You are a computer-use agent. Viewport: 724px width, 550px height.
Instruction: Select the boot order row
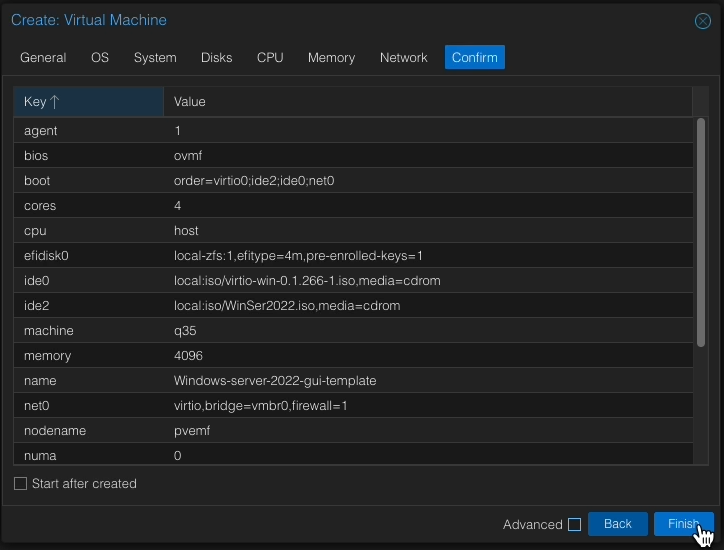(x=353, y=181)
